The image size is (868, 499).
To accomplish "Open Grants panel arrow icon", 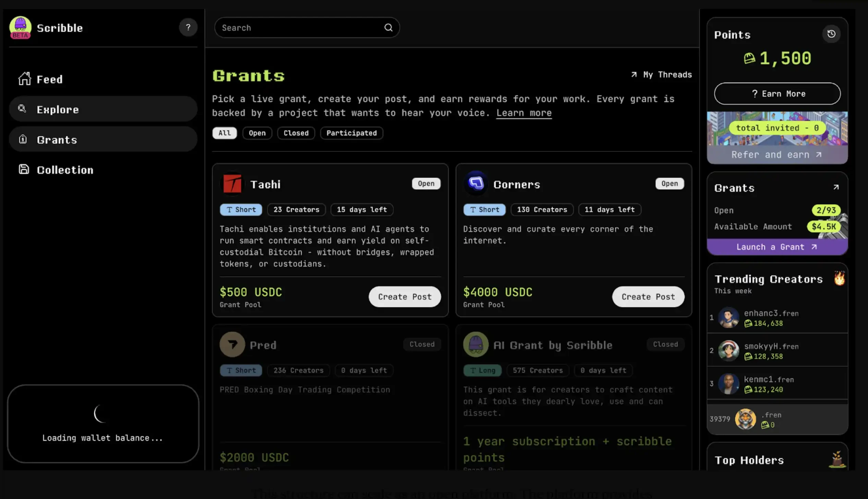I will [836, 187].
